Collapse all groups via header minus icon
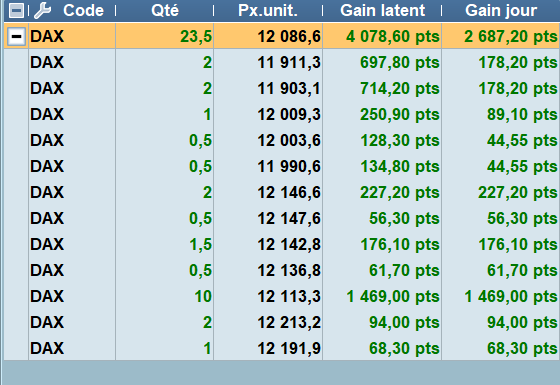Image resolution: width=560 pixels, height=385 pixels. tap(16, 11)
